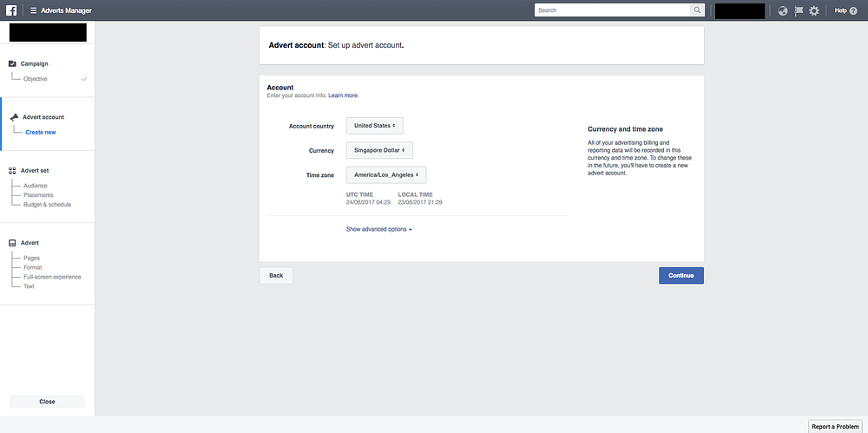Open the settings gear icon
Image resolution: width=868 pixels, height=433 pixels.
814,10
